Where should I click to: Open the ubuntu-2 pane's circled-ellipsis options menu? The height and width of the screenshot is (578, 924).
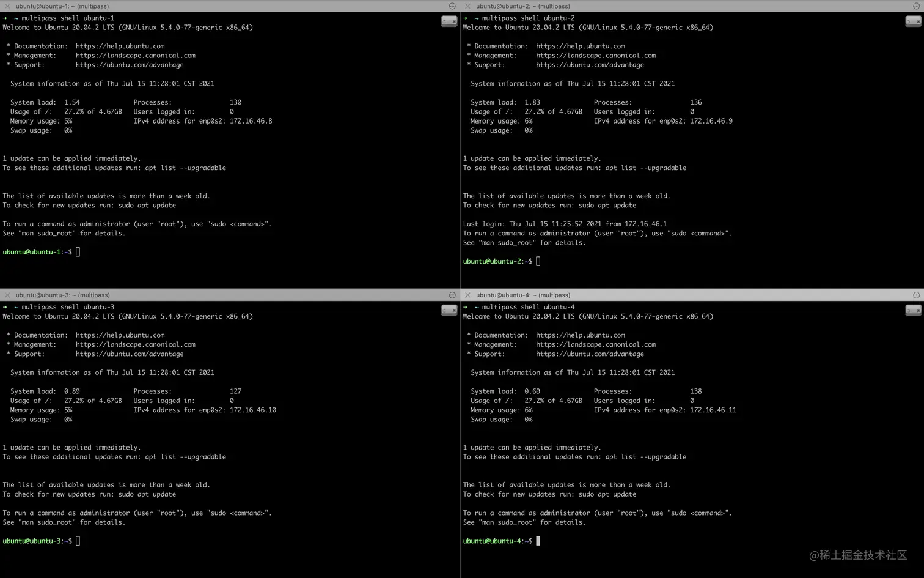916,6
